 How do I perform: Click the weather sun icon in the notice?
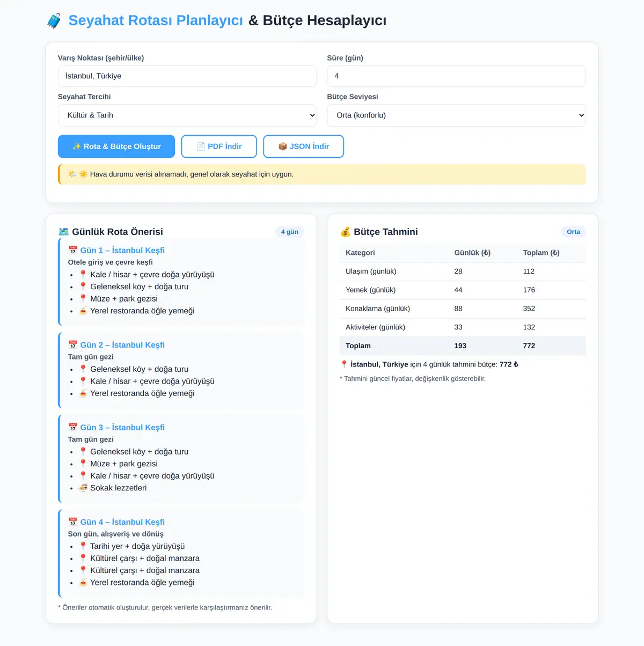83,174
